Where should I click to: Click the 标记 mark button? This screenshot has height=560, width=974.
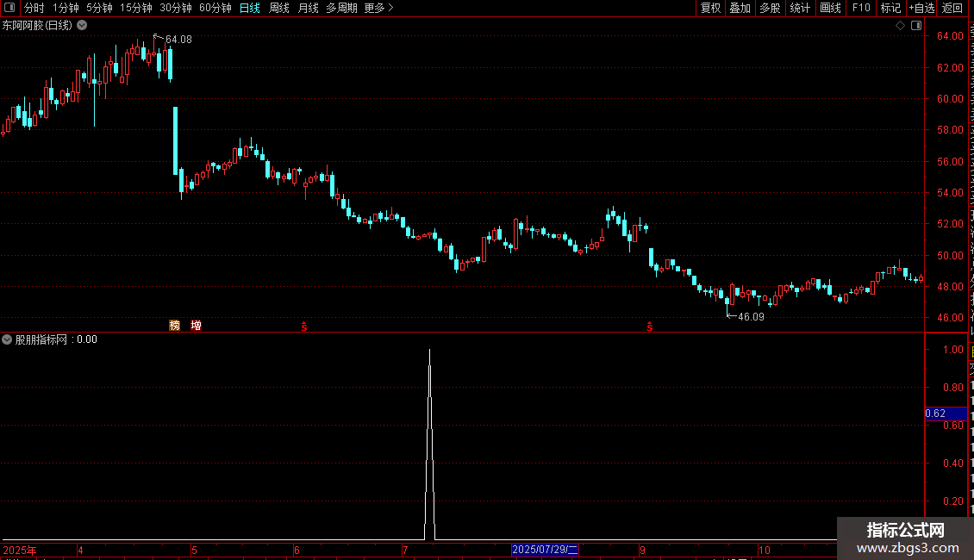tap(890, 8)
